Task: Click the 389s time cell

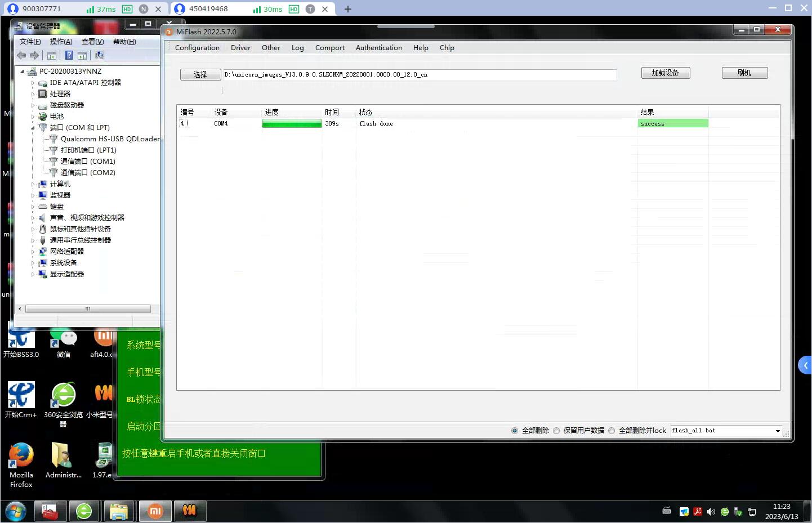Action: point(332,123)
